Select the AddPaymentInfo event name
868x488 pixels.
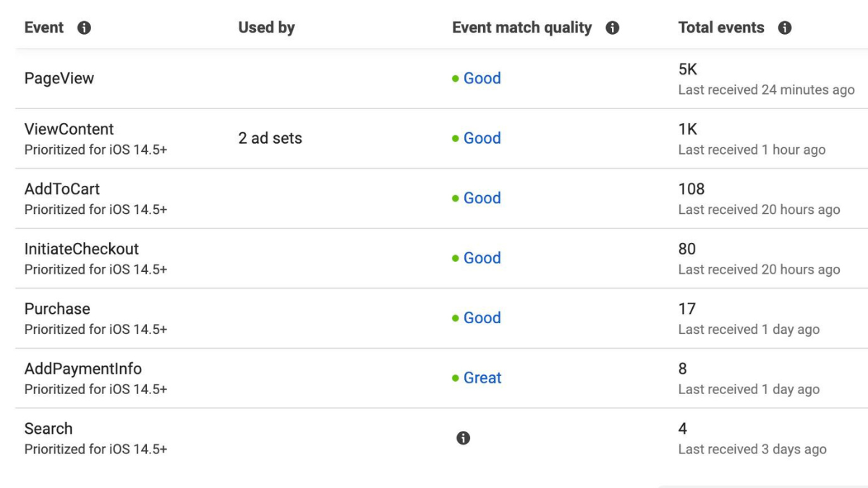pos(83,369)
